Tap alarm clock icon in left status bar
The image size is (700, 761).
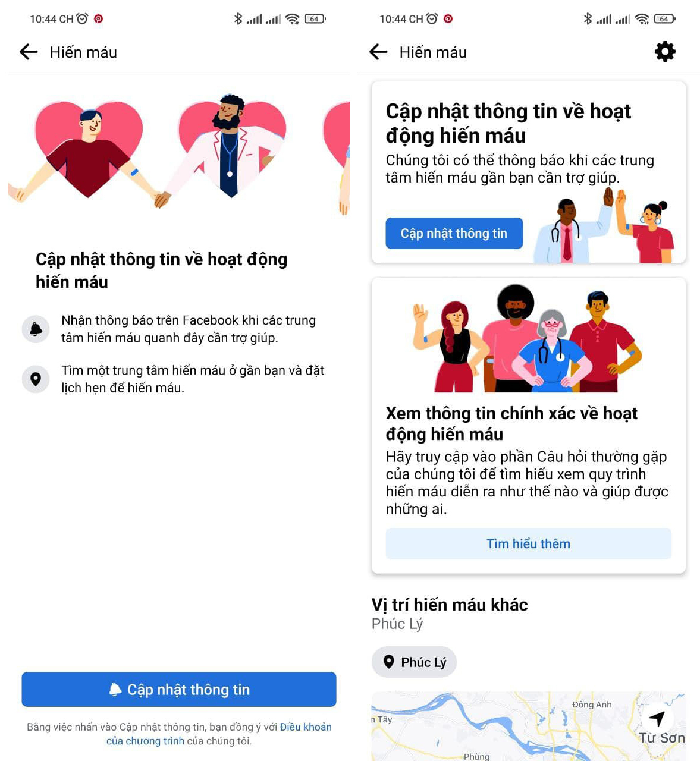click(x=83, y=18)
